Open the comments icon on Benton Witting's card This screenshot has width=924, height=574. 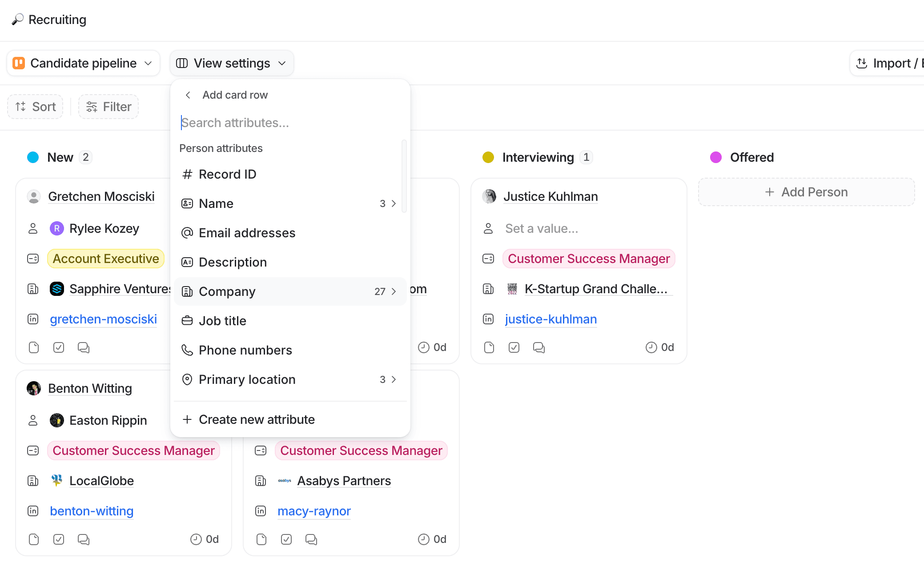click(84, 539)
